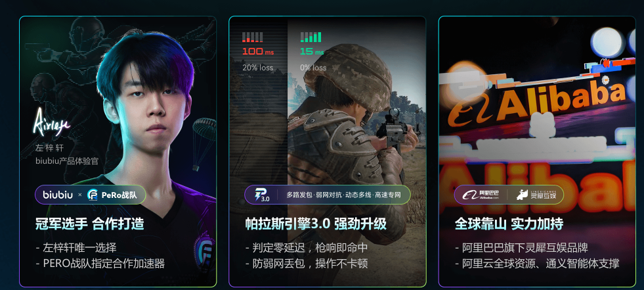This screenshot has width=644, height=290.
Task: Open the 全球靠山 实力加持 heading
Action: point(509,224)
